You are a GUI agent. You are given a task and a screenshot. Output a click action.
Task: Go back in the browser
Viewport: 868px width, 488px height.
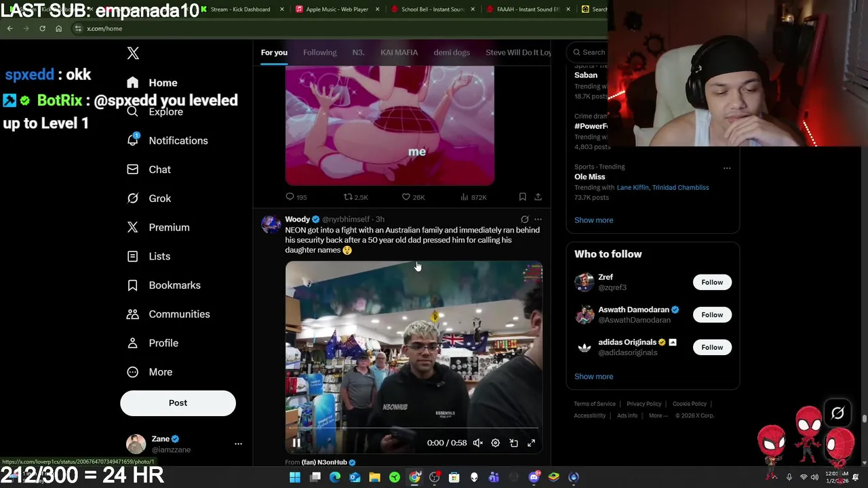[x=9, y=28]
